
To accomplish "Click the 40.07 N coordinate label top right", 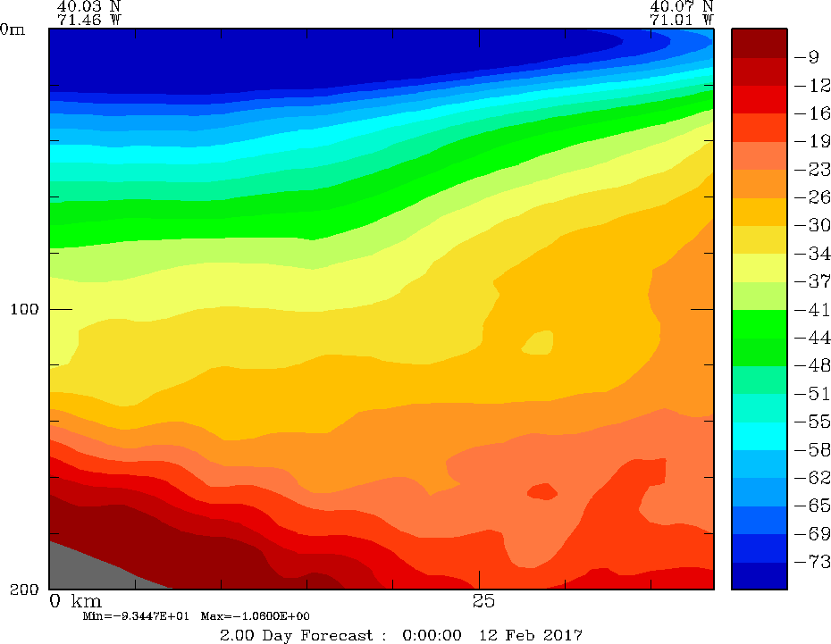I will point(682,5).
